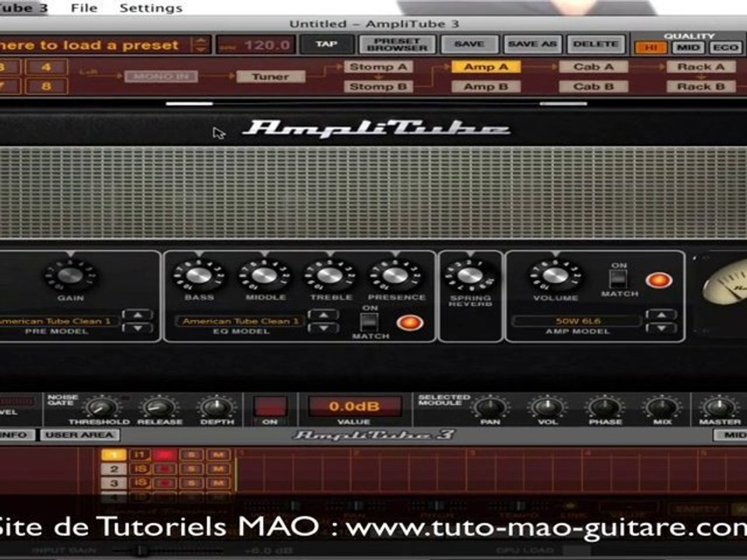This screenshot has height=560, width=747.
Task: Toggle the AMP MATCH switch
Action: [x=619, y=279]
